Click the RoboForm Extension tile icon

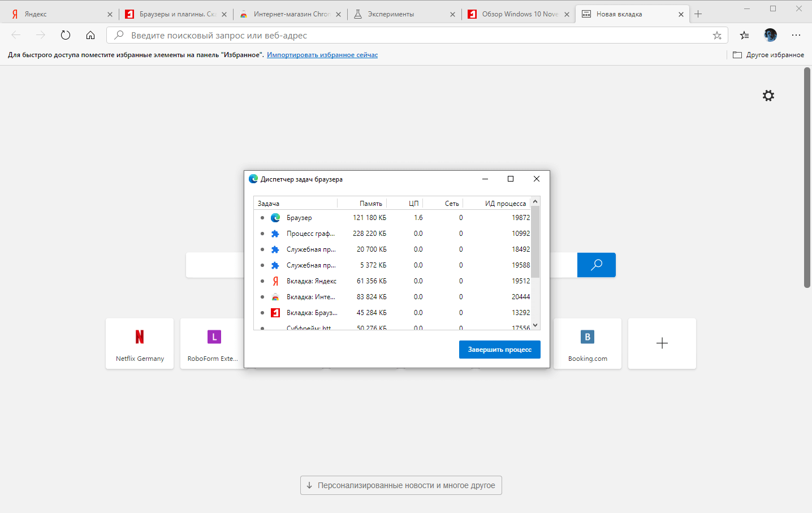tap(214, 337)
